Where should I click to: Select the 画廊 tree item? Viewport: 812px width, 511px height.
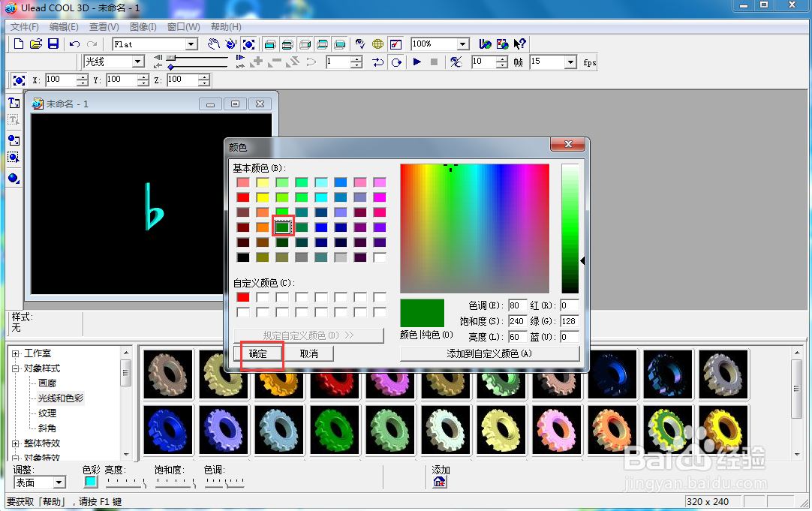(47, 383)
